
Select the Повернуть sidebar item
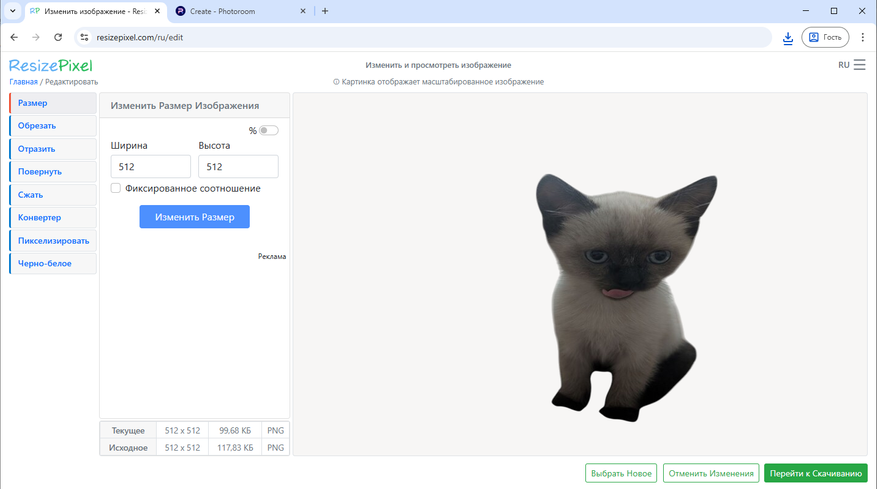[x=53, y=172]
